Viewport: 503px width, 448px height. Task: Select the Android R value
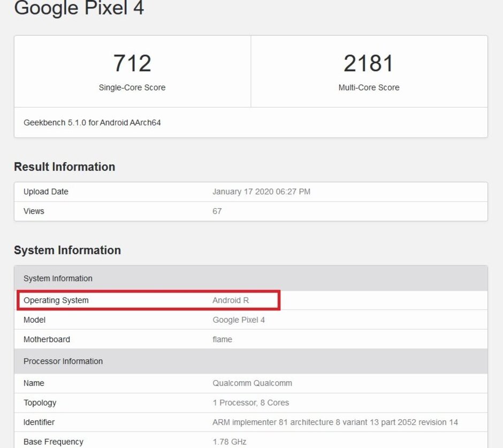pos(231,300)
